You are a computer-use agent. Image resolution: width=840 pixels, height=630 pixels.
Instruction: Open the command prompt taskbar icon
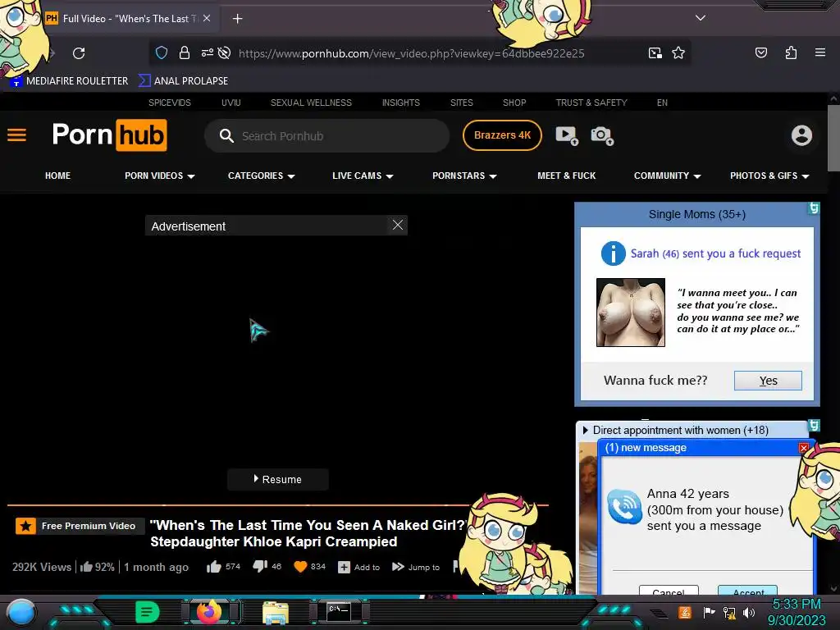pyautogui.click(x=339, y=611)
